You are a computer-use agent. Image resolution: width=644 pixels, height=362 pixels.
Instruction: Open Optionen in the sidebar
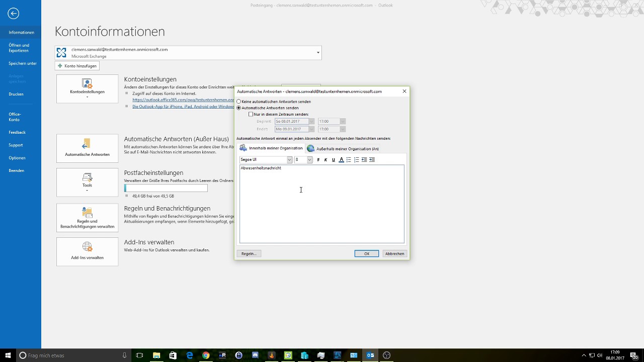[x=21, y=158]
